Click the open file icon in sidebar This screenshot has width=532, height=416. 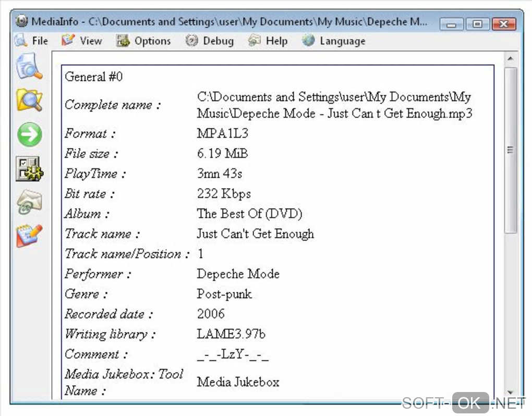click(x=30, y=66)
